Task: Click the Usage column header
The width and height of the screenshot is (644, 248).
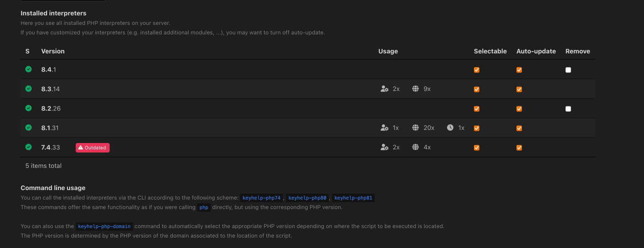Action: point(388,51)
